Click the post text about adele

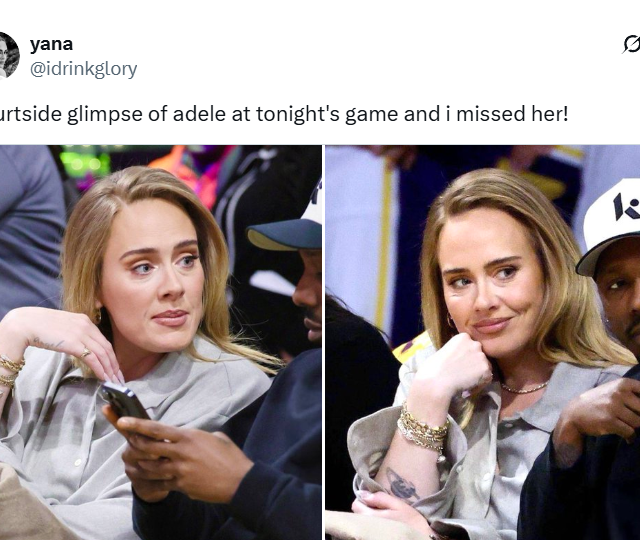[284, 114]
